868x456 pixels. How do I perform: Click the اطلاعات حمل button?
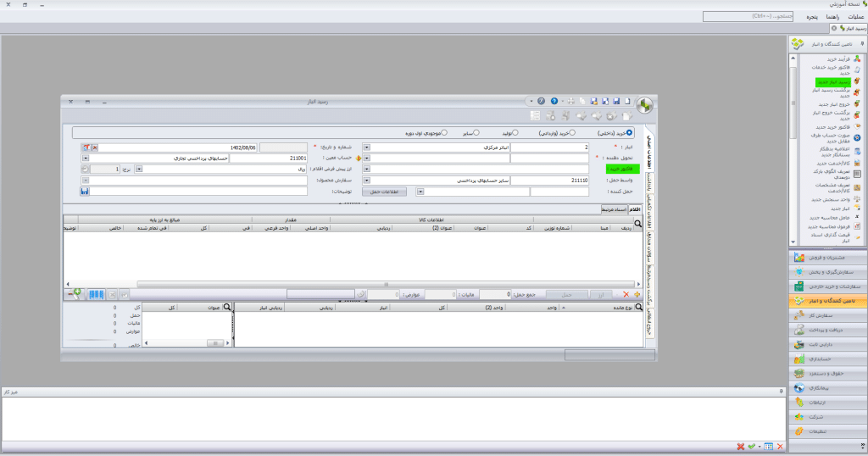point(384,192)
